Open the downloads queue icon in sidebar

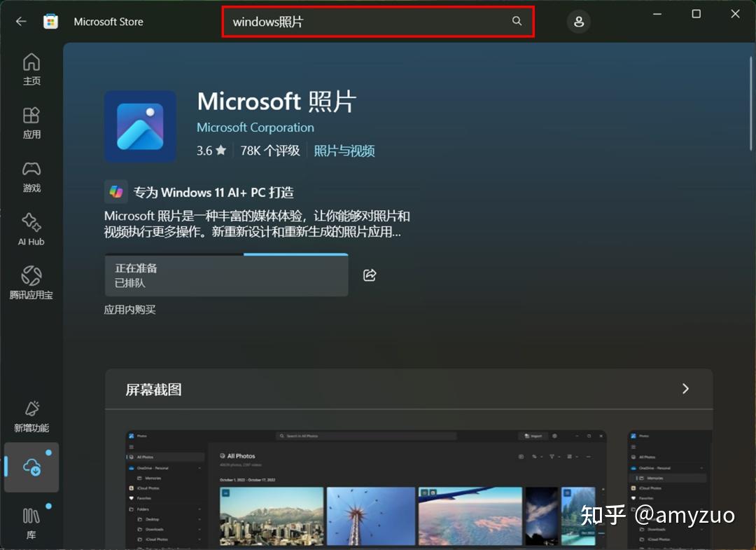tap(31, 468)
